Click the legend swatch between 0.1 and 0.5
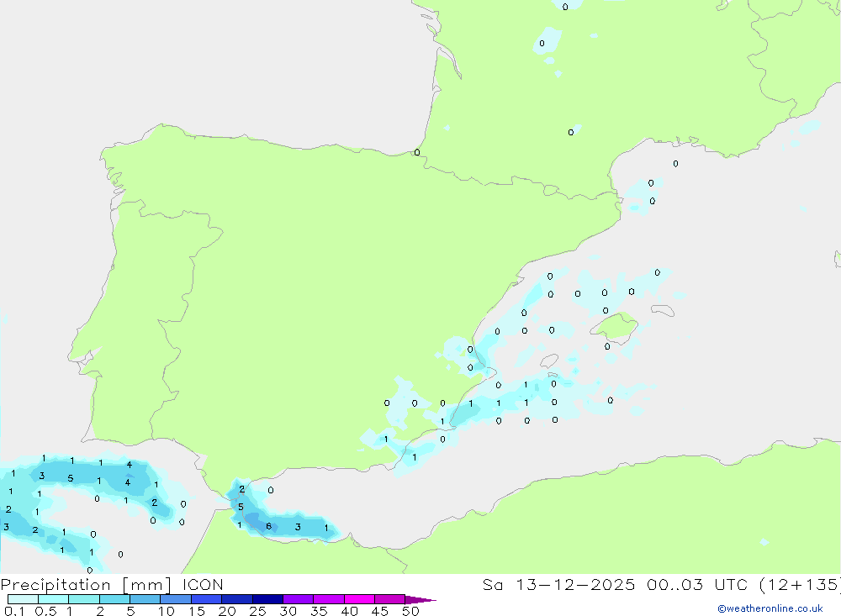The height and width of the screenshot is (616, 841). coord(23,599)
